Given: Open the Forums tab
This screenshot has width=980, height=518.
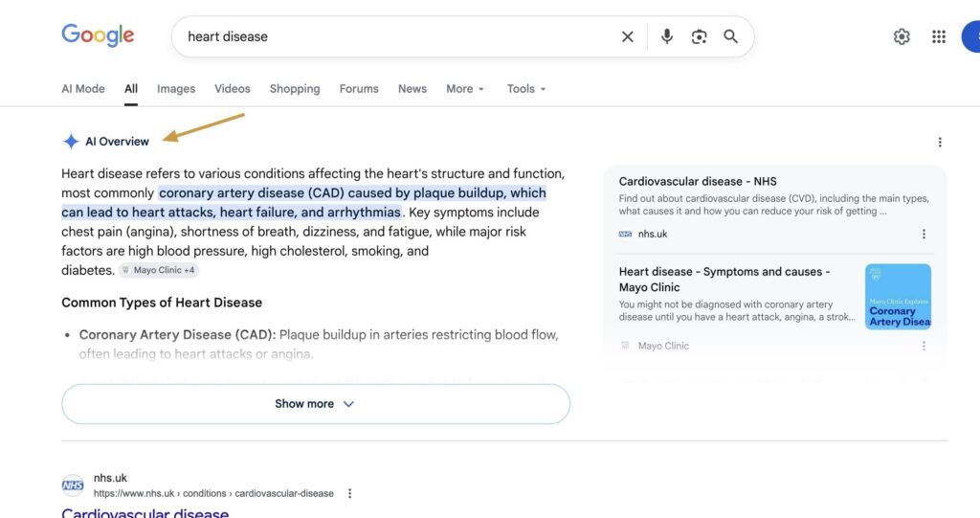Looking at the screenshot, I should pyautogui.click(x=359, y=89).
